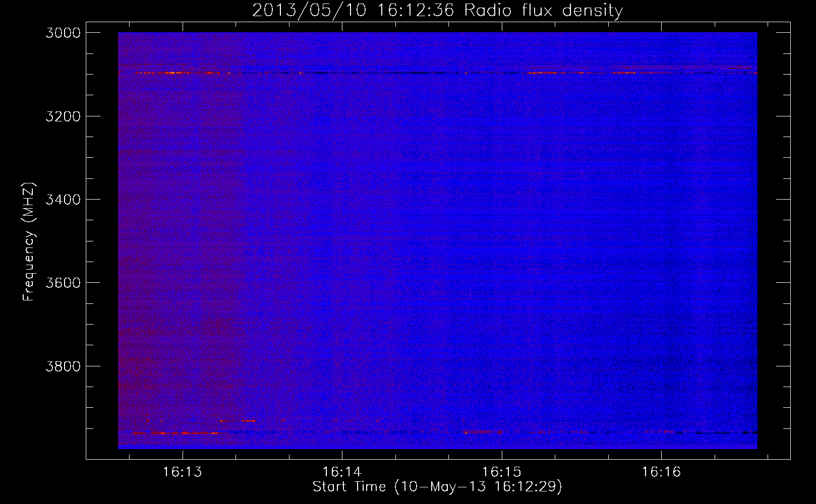Click the 16:16 time tick label

661,472
